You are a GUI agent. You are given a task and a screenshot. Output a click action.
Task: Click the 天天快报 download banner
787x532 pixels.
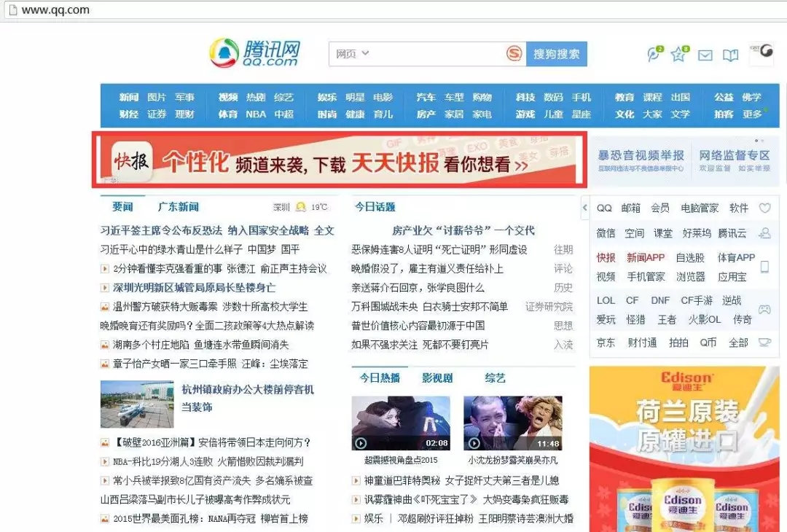pos(340,160)
